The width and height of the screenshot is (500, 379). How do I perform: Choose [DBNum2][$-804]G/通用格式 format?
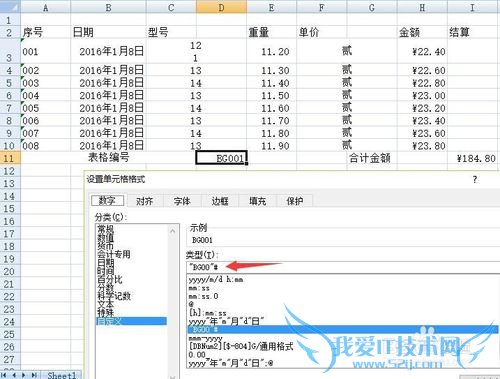tap(241, 346)
